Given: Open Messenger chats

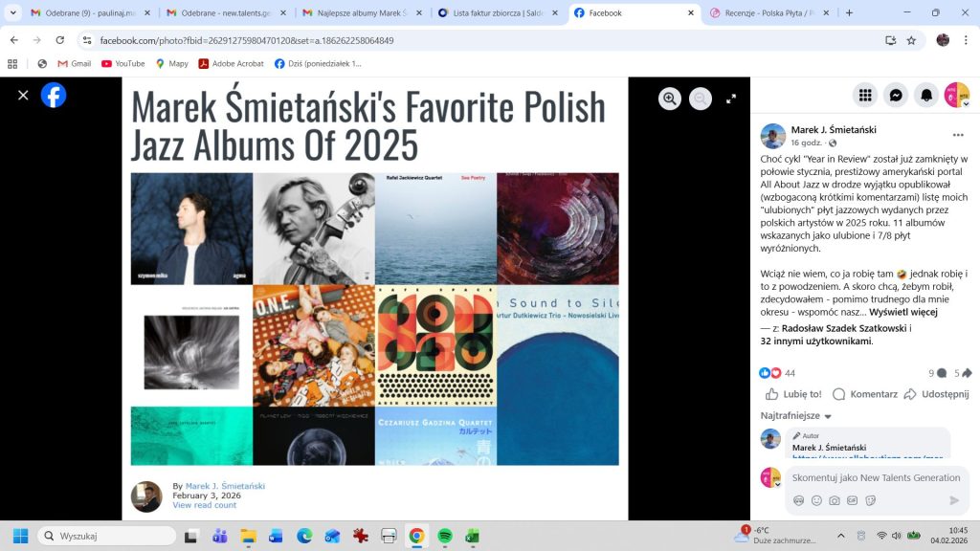Looking at the screenshot, I should 896,95.
